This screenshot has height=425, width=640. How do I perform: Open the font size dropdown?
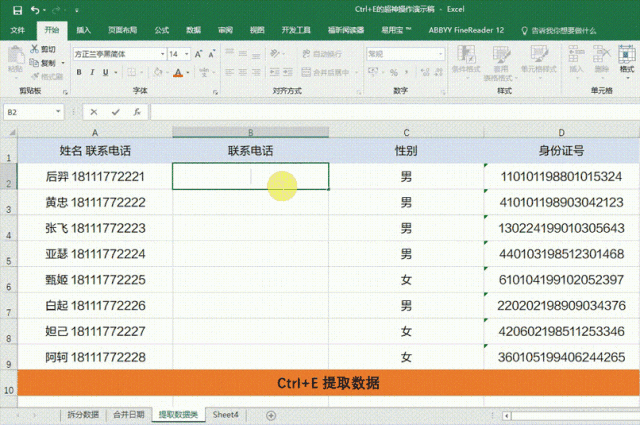187,54
